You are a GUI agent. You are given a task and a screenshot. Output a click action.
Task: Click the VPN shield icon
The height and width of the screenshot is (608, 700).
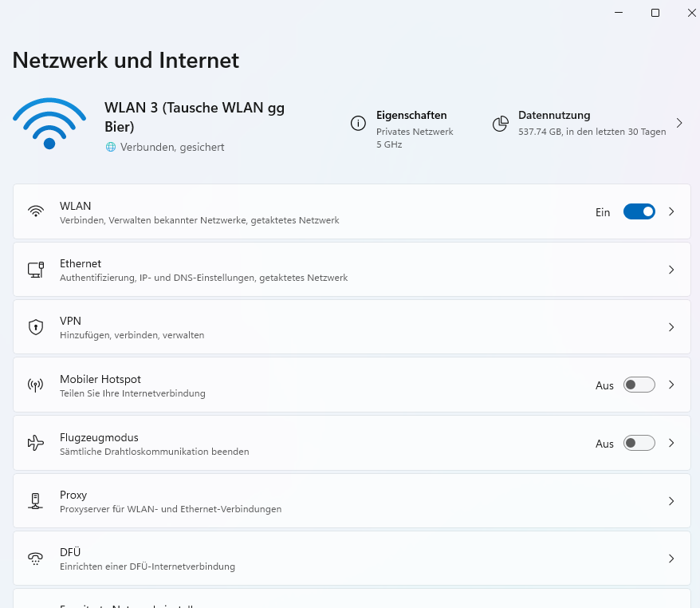[x=35, y=326]
